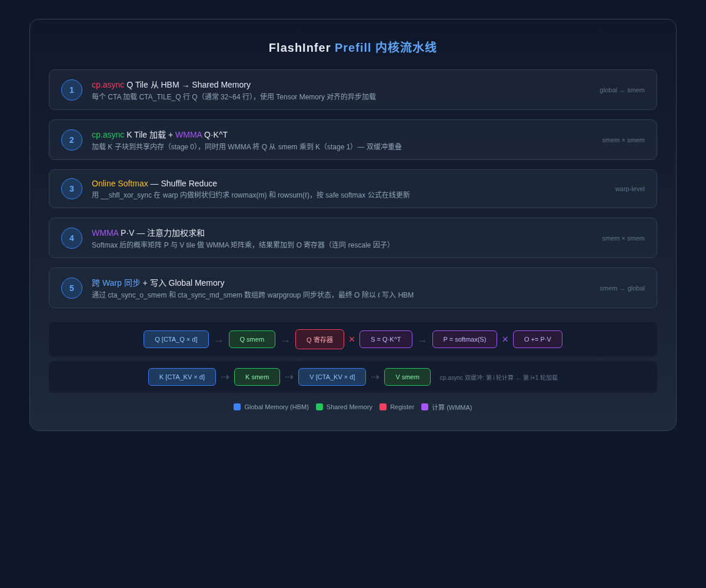This screenshot has width=706, height=588.
Task: Click the step 5 number badge
Action: pyautogui.click(x=72, y=288)
